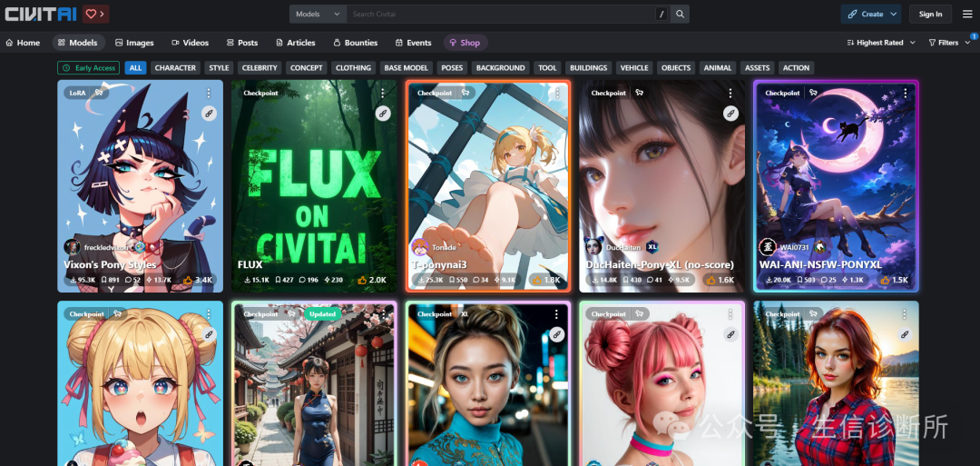Open three-dot menu on WAI-ANI-NSFW-PONYXL card

[904, 93]
